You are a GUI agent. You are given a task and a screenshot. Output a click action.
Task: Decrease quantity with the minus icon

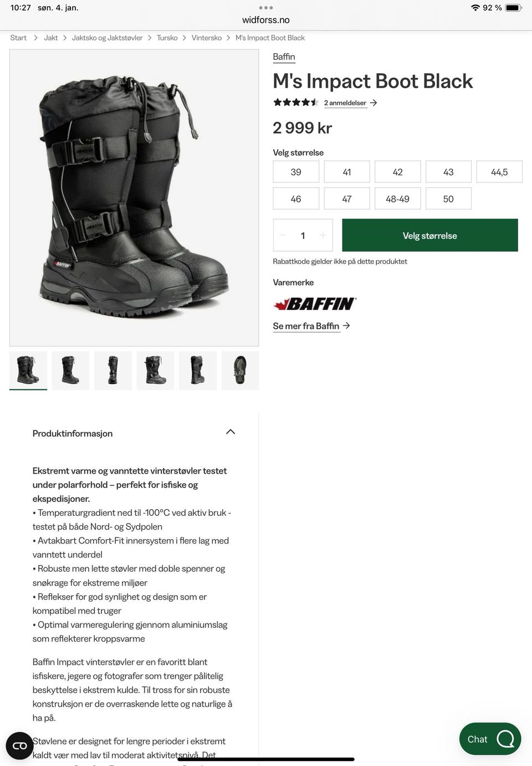[x=283, y=235]
